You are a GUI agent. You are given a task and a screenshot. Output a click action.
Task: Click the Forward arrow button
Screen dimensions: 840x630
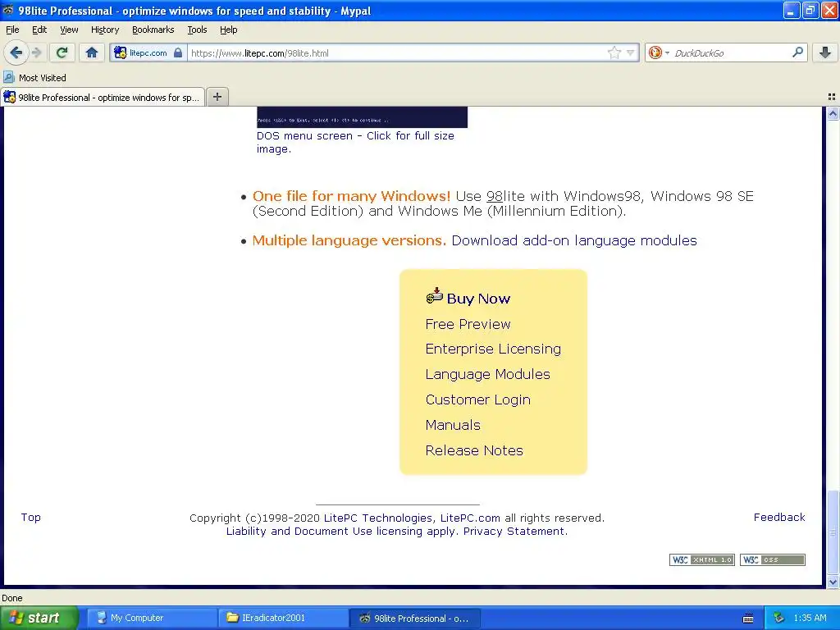[36, 52]
